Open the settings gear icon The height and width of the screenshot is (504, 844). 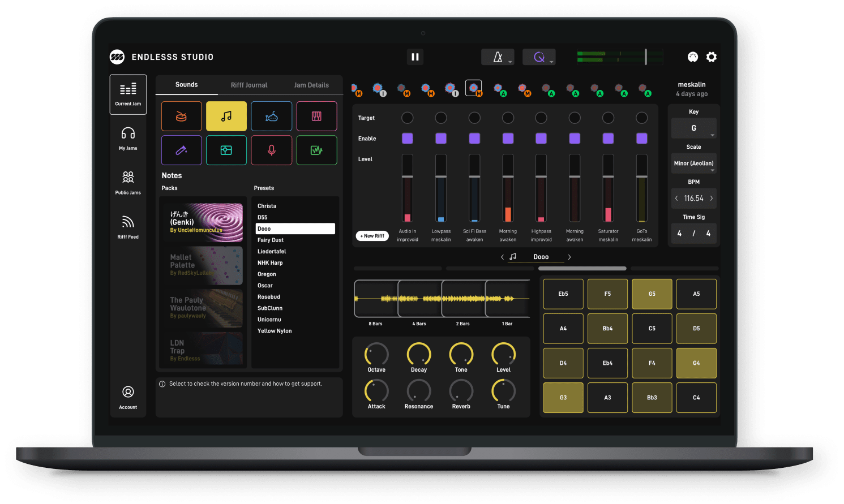point(712,57)
